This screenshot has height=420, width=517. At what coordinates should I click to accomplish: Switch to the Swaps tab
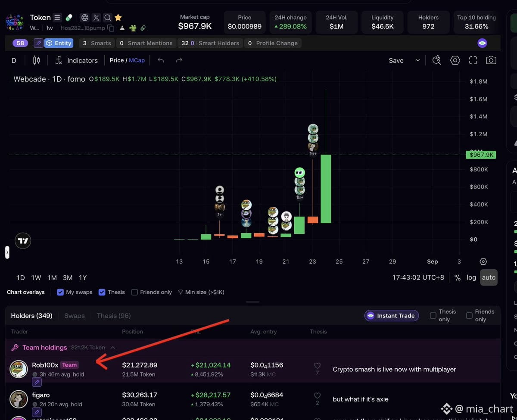coord(75,316)
